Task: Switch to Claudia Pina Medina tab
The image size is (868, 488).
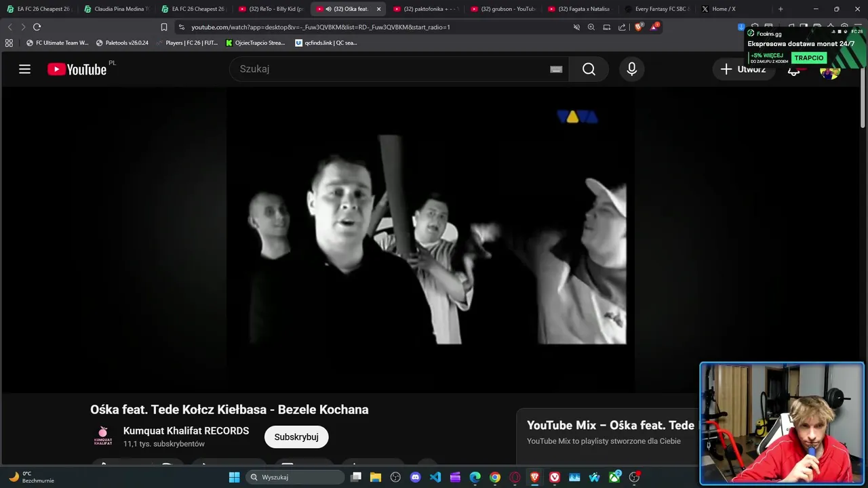Action: 116,9
